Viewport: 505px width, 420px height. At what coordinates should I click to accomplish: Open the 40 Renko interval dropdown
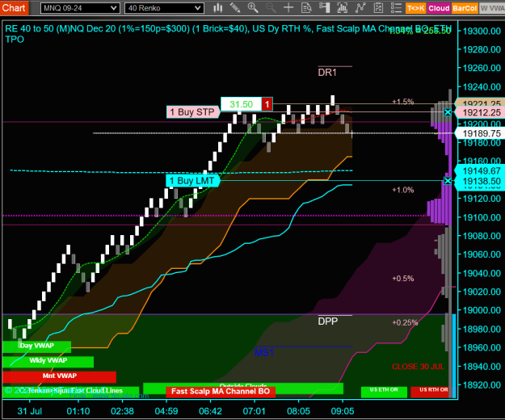(164, 8)
